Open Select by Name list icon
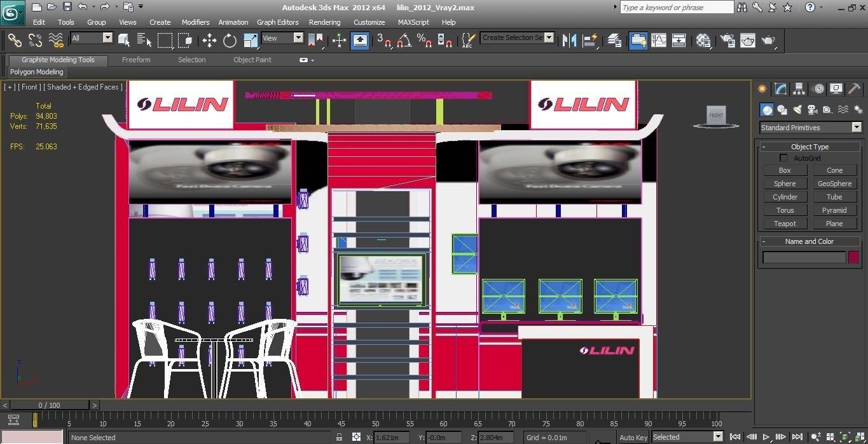 point(144,41)
